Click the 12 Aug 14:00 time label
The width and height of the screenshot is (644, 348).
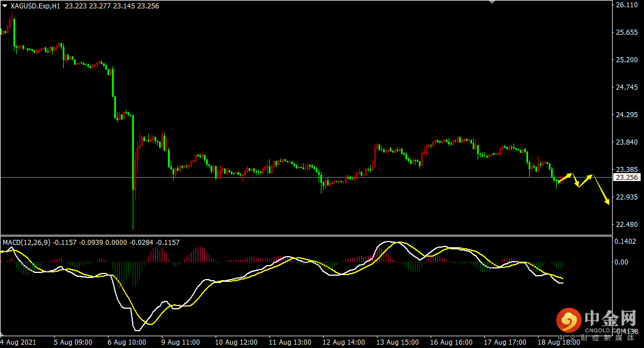pyautogui.click(x=344, y=342)
